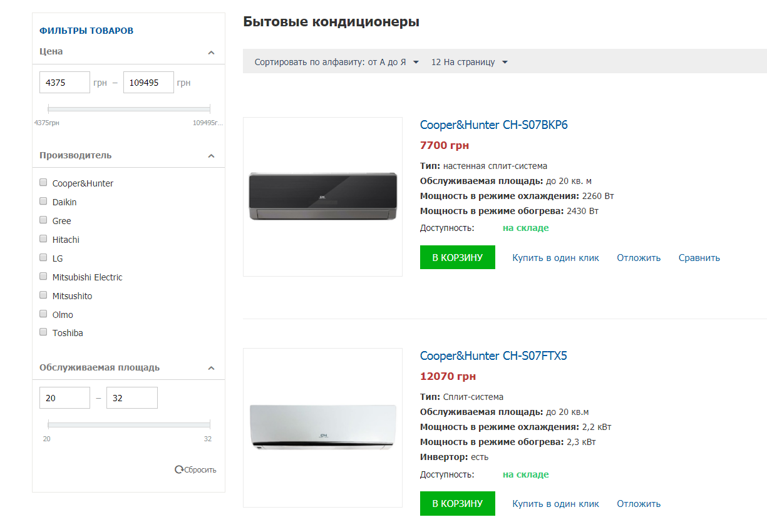
Task: Click Отложить for CH-S07FTX5
Action: (x=639, y=504)
